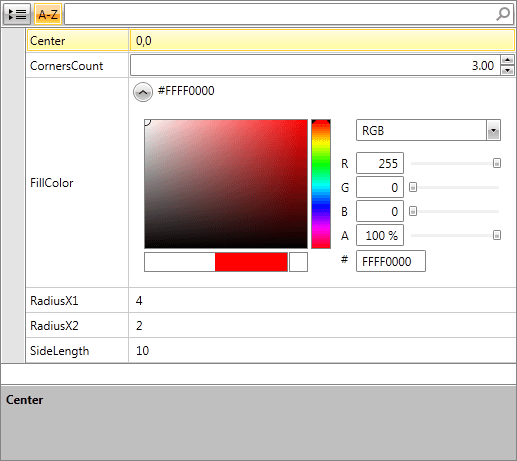Select the FillColor property label
This screenshot has width=517, height=461.
[x=52, y=183]
